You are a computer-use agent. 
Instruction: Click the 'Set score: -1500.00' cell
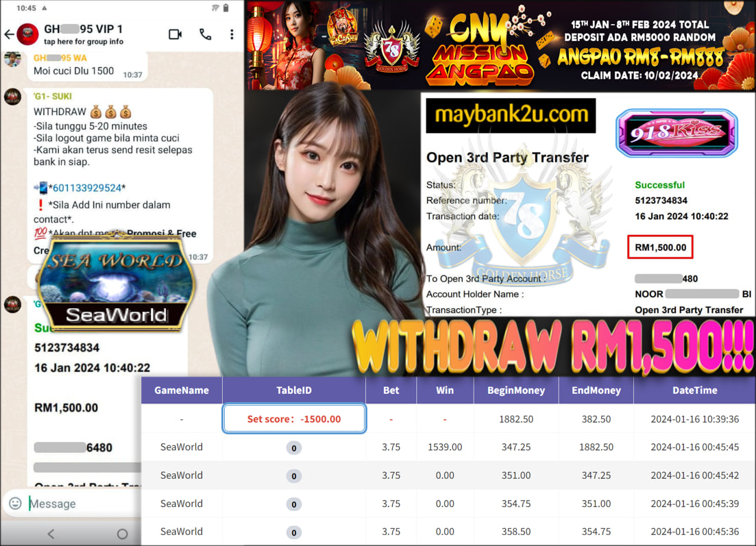tap(294, 419)
